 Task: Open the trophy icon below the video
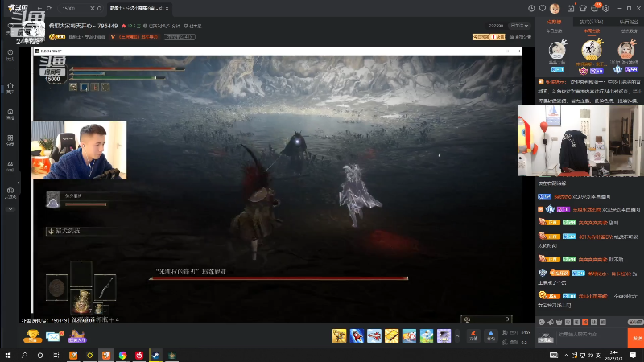coord(32,336)
